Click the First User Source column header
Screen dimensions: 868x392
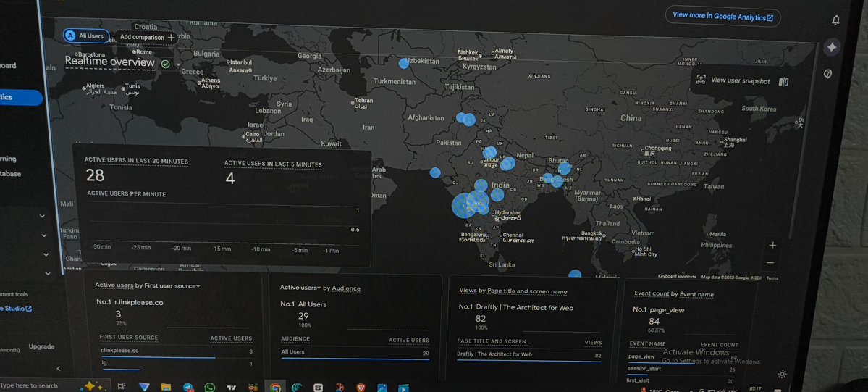[128, 337]
